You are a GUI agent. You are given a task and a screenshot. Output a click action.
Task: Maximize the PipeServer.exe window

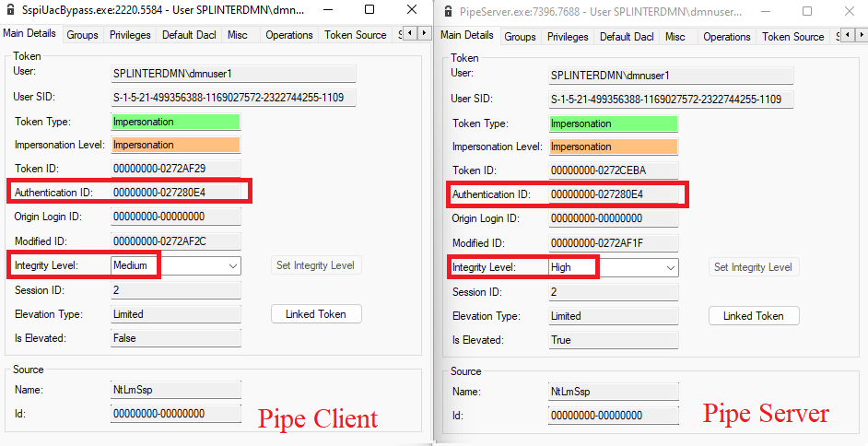[807, 12]
